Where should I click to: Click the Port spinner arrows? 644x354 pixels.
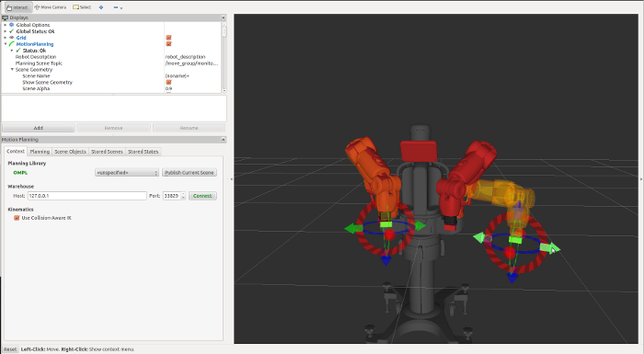pos(184,196)
